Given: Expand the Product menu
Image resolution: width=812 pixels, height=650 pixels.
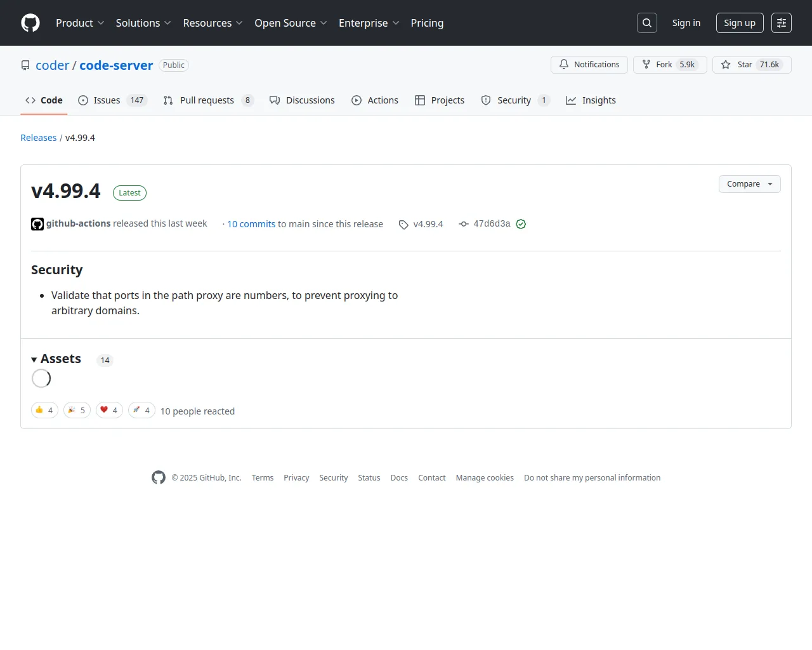Looking at the screenshot, I should pos(80,23).
